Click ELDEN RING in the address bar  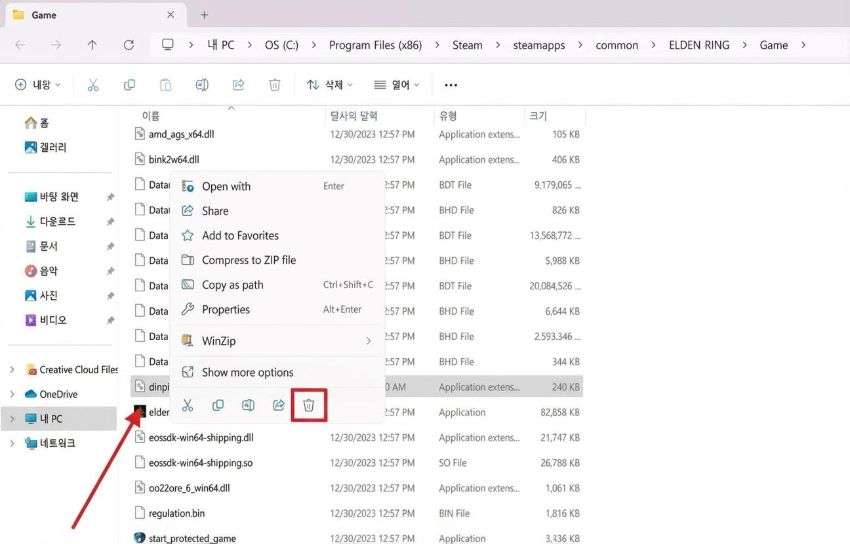699,45
